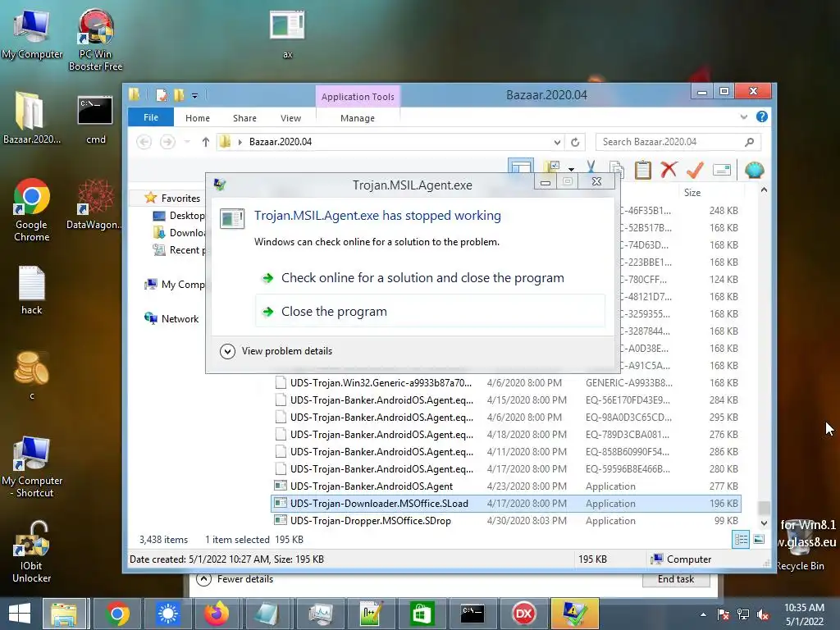This screenshot has height=630, width=840.
Task: Collapse Fewer details in Task Manager
Action: pos(235,579)
